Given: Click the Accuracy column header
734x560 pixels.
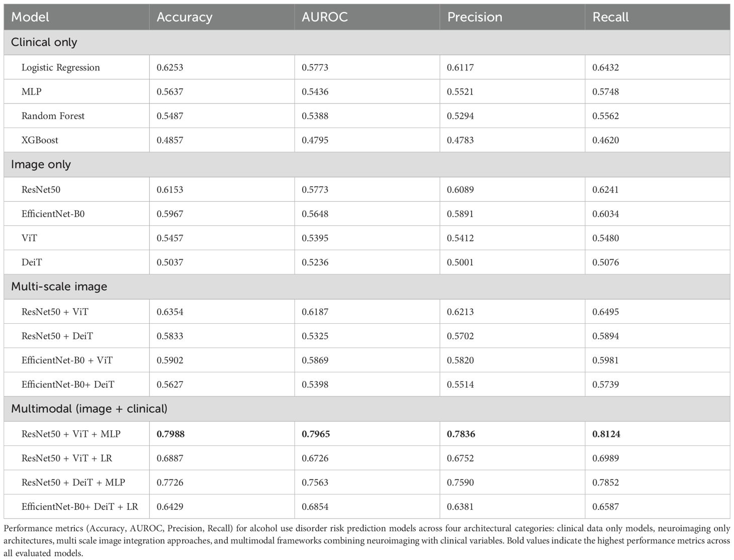Looking at the screenshot, I should (185, 17).
